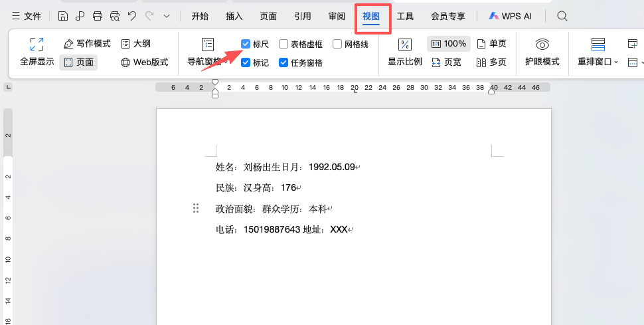Switch to the 审阅 tab
Screen dimensions: 644x325
(x=337, y=16)
